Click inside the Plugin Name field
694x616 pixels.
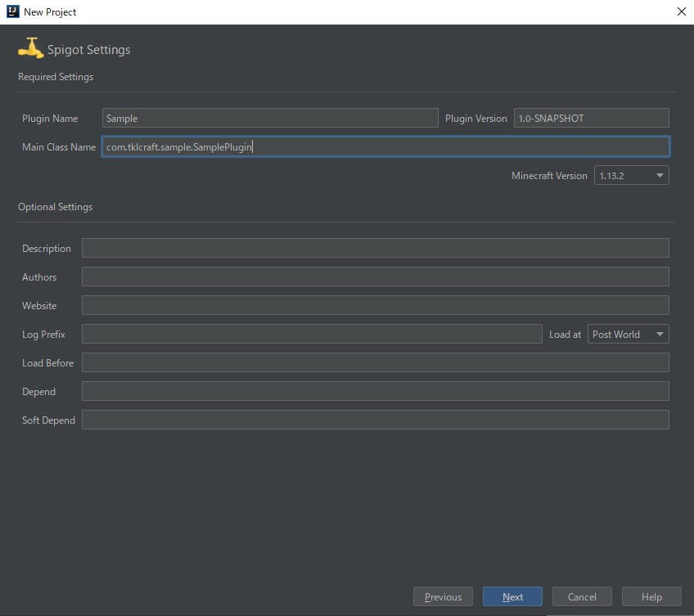[x=270, y=118]
